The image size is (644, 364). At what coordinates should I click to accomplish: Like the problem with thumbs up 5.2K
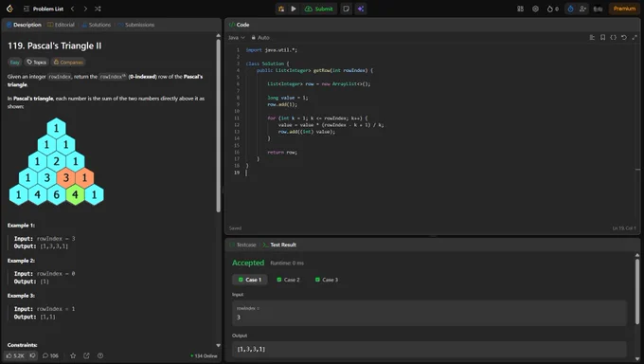click(15, 355)
